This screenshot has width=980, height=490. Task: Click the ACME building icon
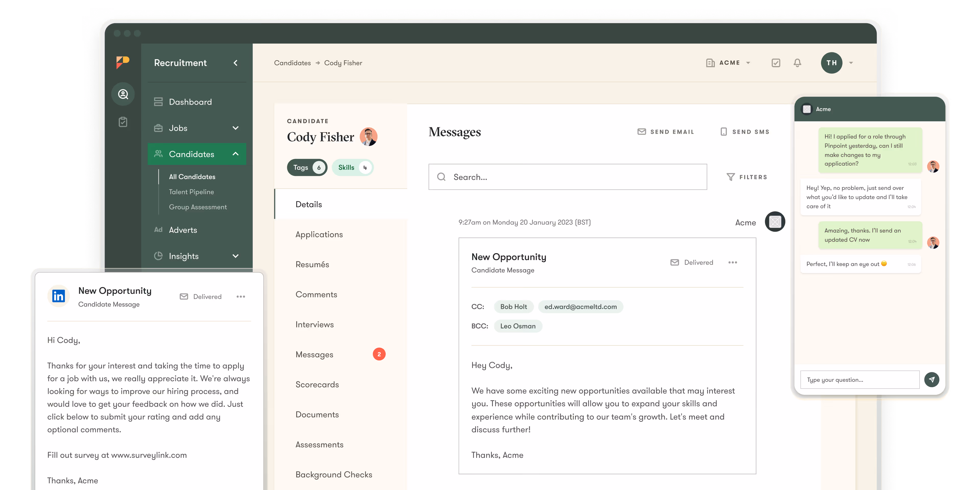710,63
